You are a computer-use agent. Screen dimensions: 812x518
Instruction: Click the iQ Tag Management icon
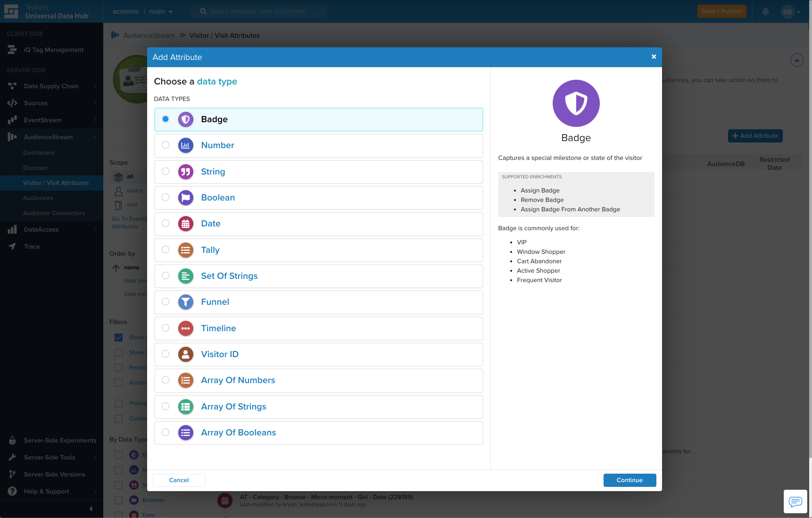point(12,50)
